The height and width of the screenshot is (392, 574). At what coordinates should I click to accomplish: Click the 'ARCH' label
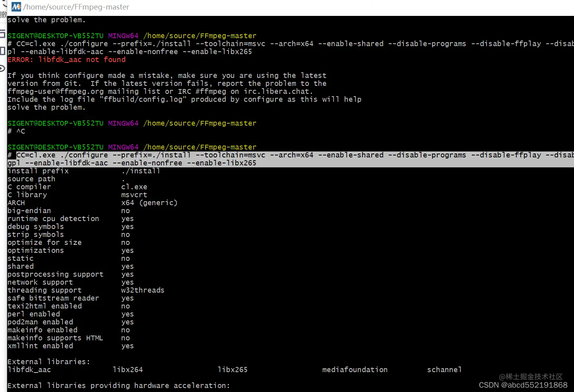click(x=16, y=203)
